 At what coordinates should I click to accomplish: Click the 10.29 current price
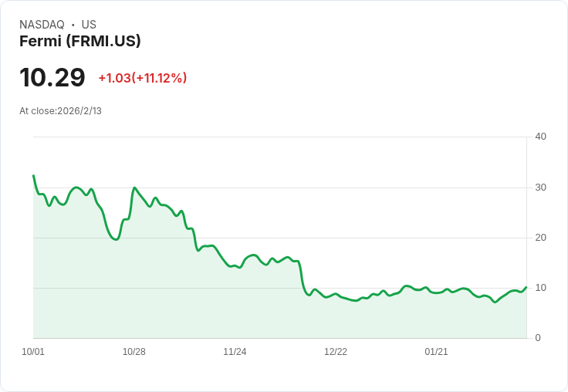(52, 78)
